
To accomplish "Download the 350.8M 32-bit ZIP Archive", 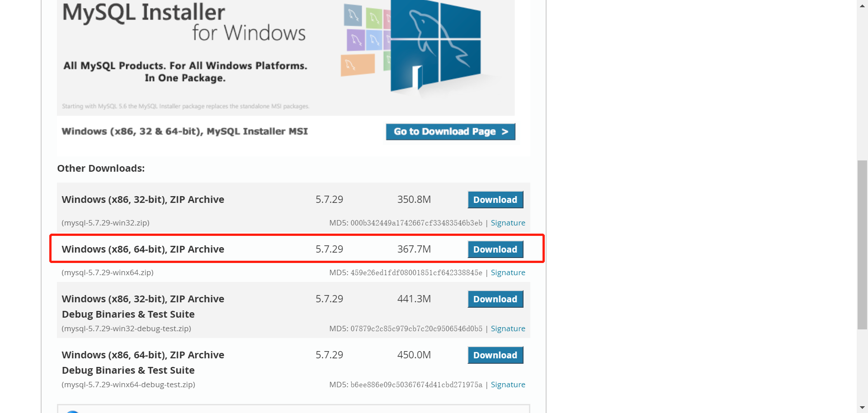I will tap(495, 200).
